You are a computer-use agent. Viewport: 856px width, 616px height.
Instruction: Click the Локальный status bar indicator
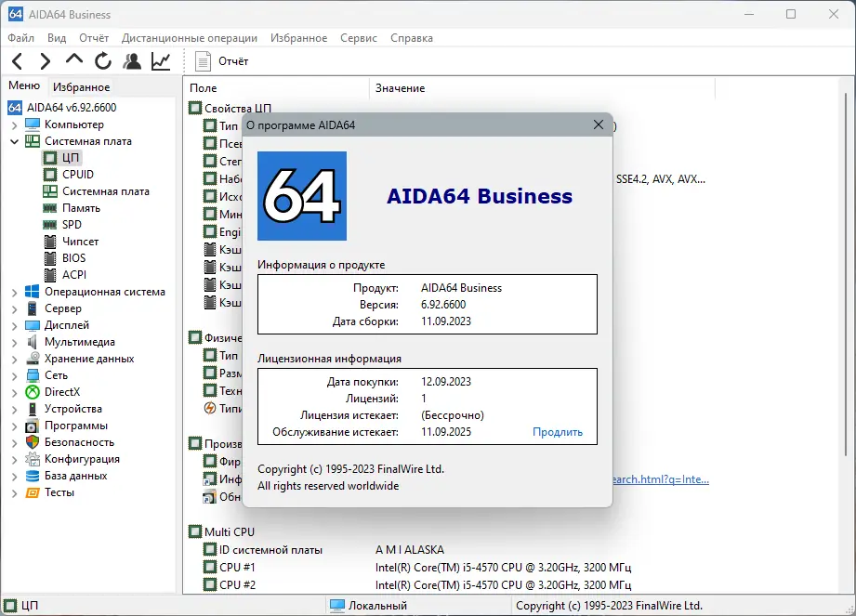click(x=366, y=605)
